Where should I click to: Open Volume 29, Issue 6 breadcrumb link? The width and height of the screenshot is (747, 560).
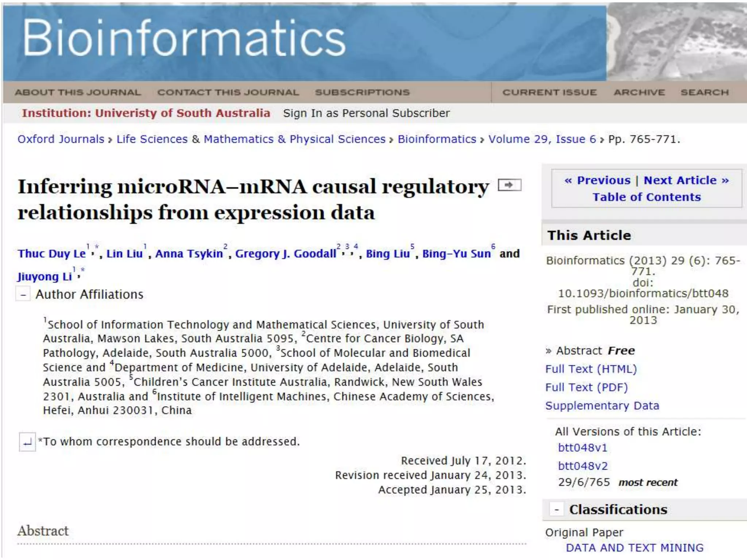[x=542, y=139]
